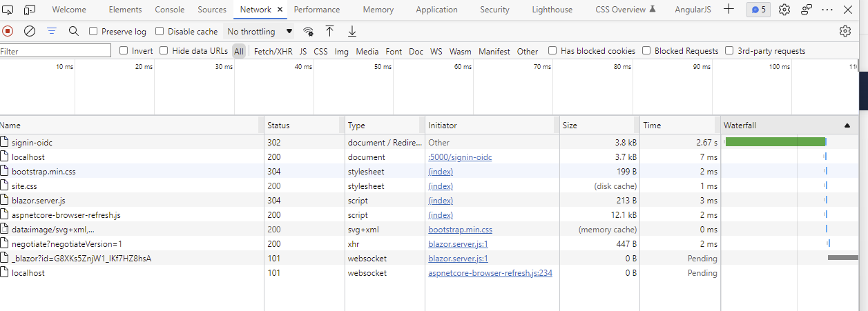The image size is (868, 311).
Task: Open DevTools settings gear at top
Action: (784, 10)
